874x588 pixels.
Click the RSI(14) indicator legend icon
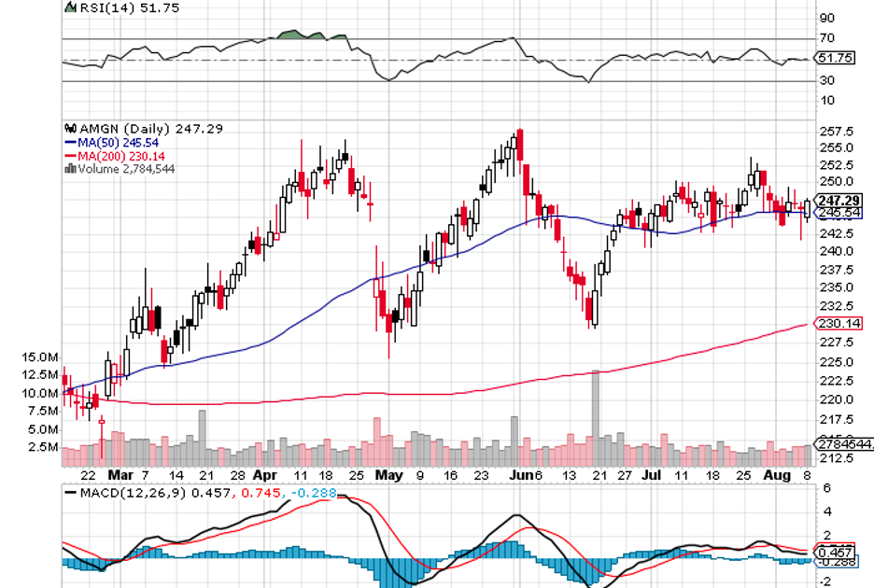pos(69,7)
